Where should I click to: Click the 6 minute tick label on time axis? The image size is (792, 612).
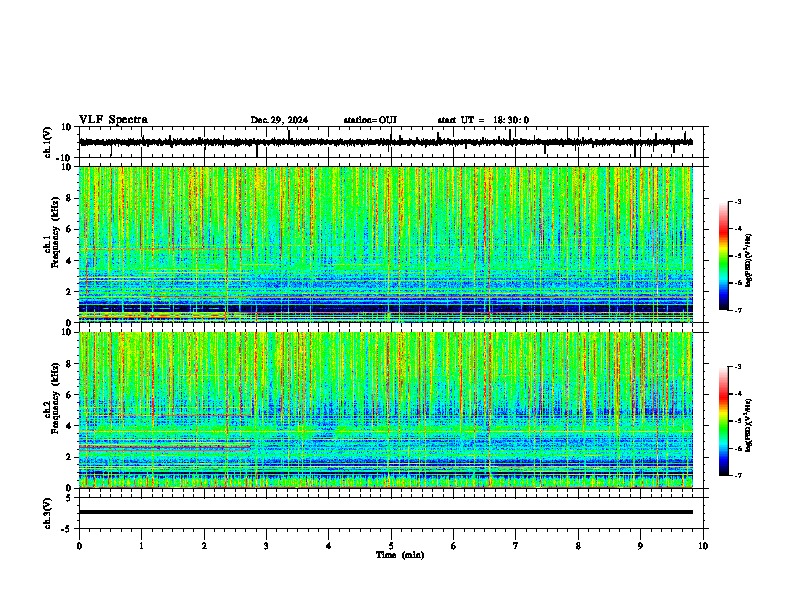[x=454, y=546]
